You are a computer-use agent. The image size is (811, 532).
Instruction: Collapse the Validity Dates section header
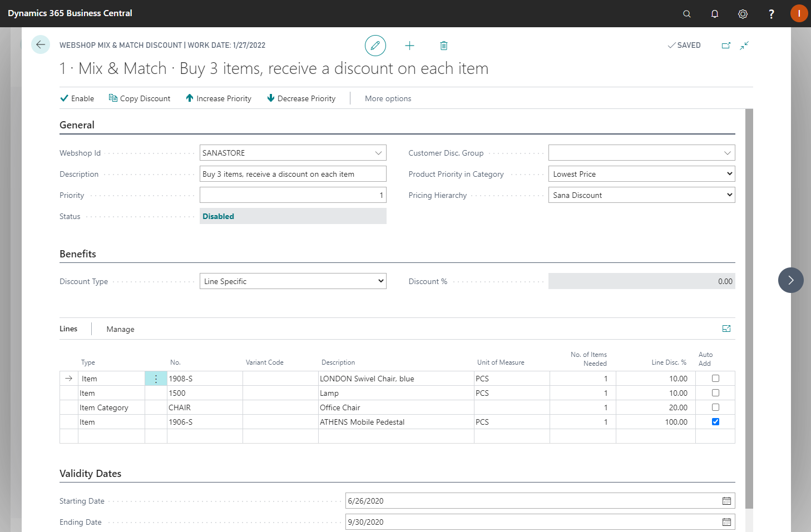pos(90,474)
